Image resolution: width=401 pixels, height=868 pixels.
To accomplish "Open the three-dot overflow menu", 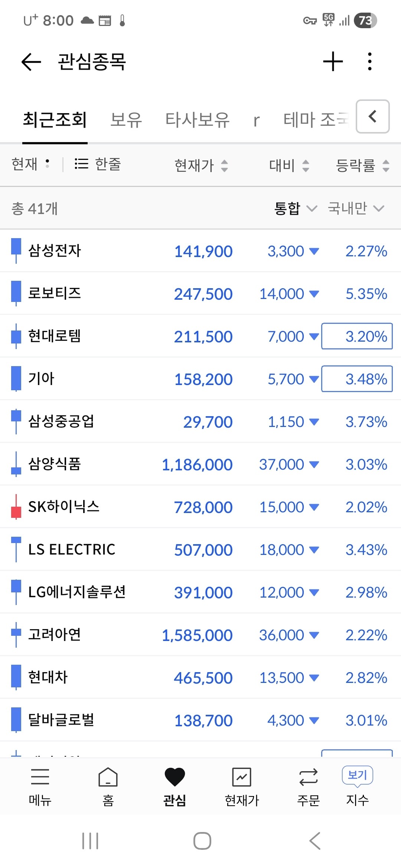I will coord(369,62).
